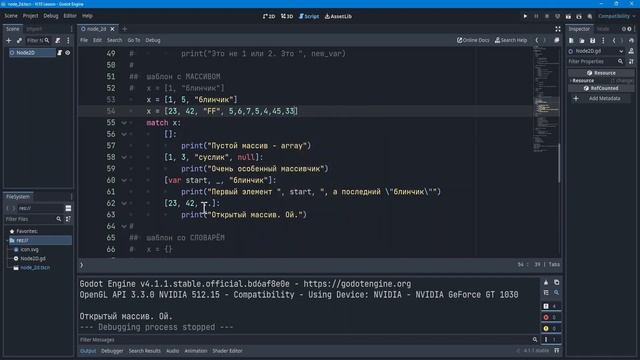Screen dimensions: 640x360
Task: Load a resource in Inspector
Action: pyautogui.click(x=582, y=40)
